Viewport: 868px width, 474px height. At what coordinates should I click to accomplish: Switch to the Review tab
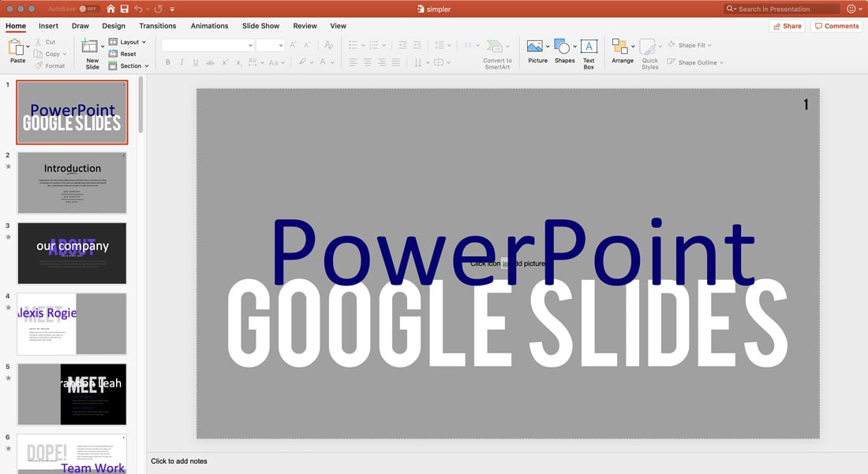(x=305, y=25)
